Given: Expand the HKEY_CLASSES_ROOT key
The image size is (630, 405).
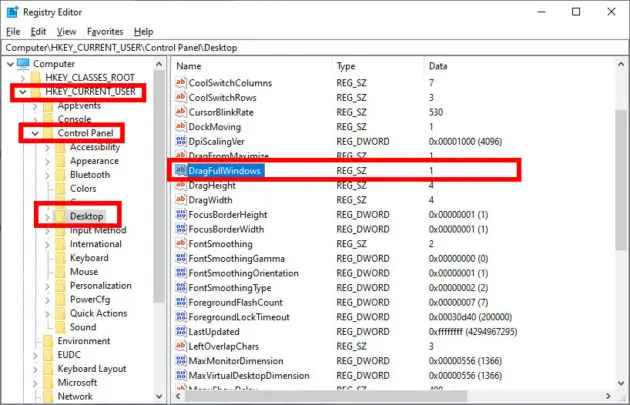Looking at the screenshot, I should [23, 78].
